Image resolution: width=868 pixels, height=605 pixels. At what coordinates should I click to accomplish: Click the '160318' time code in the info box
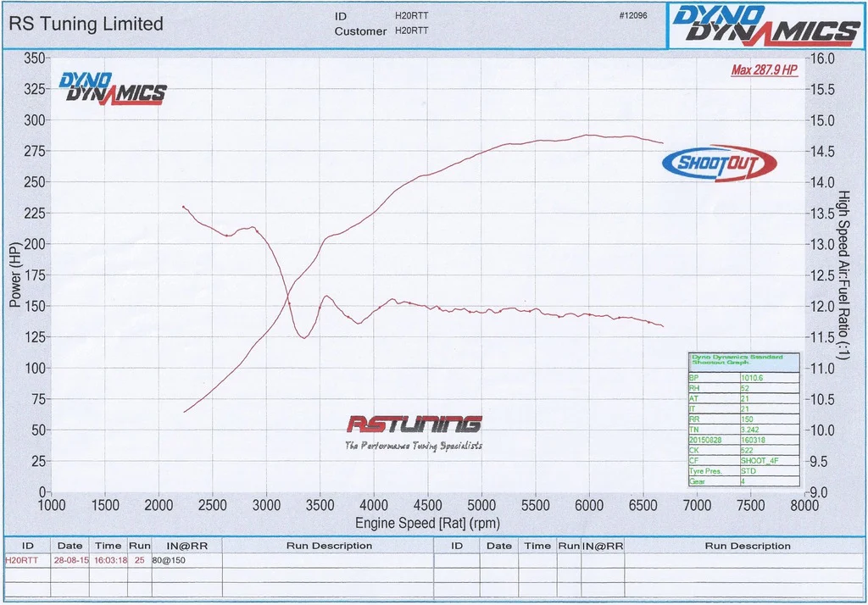tap(753, 440)
